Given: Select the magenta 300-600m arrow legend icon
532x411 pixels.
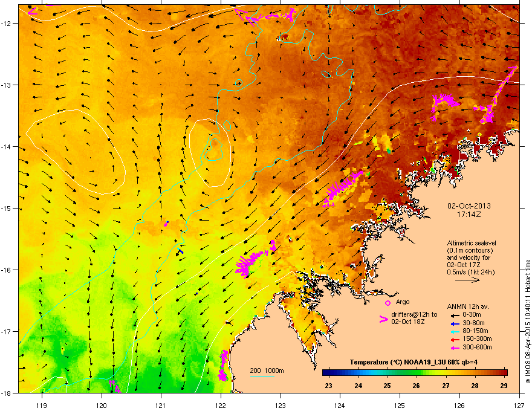Looking at the screenshot, I should click(x=454, y=348).
